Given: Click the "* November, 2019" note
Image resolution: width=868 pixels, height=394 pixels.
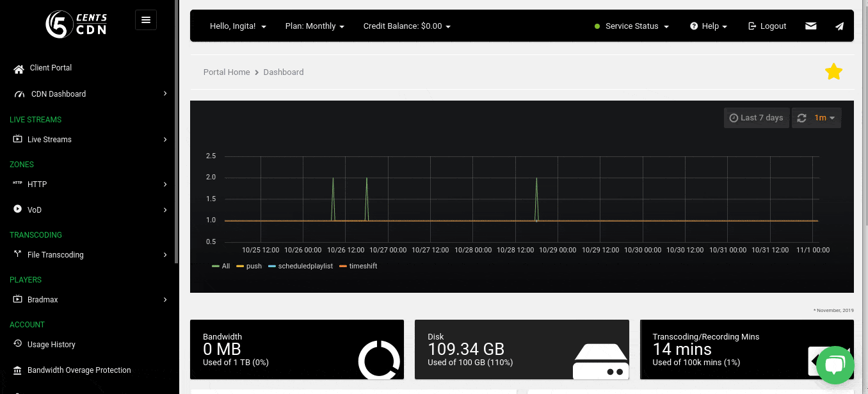Looking at the screenshot, I should click(833, 311).
